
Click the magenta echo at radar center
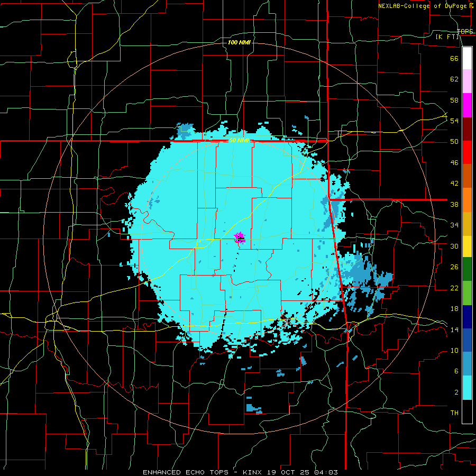pyautogui.click(x=240, y=237)
